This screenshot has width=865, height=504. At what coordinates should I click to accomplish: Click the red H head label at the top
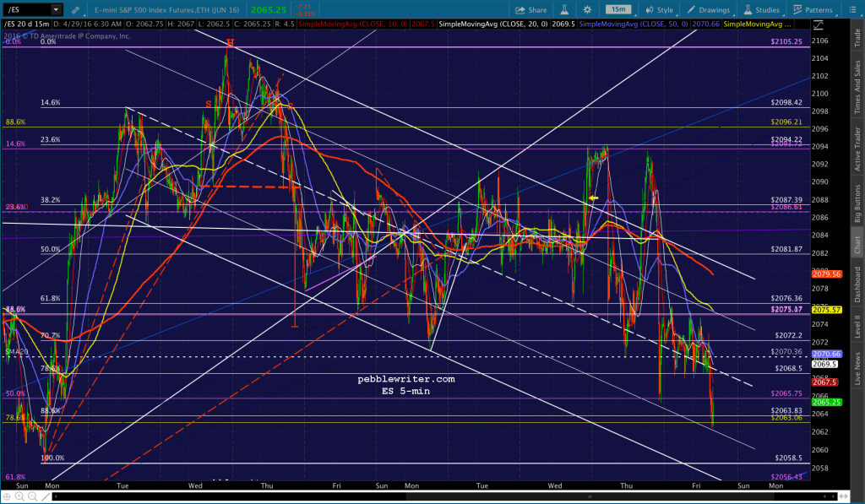click(x=230, y=43)
